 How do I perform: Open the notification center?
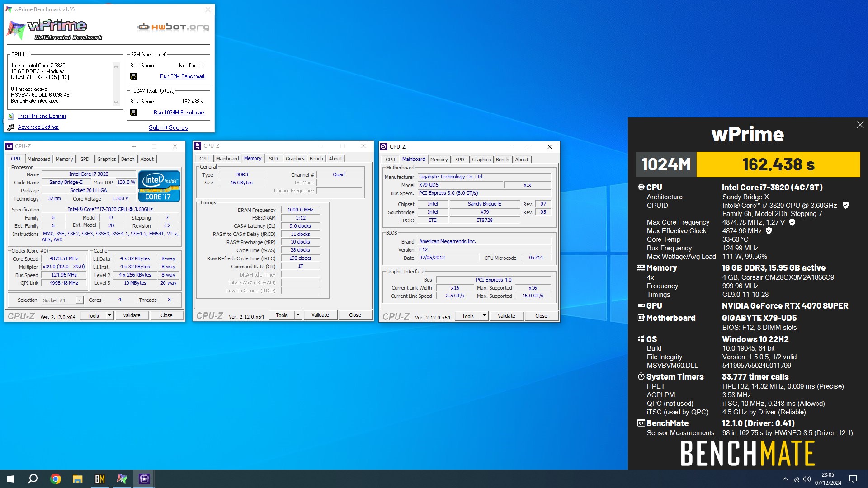pyautogui.click(x=853, y=479)
